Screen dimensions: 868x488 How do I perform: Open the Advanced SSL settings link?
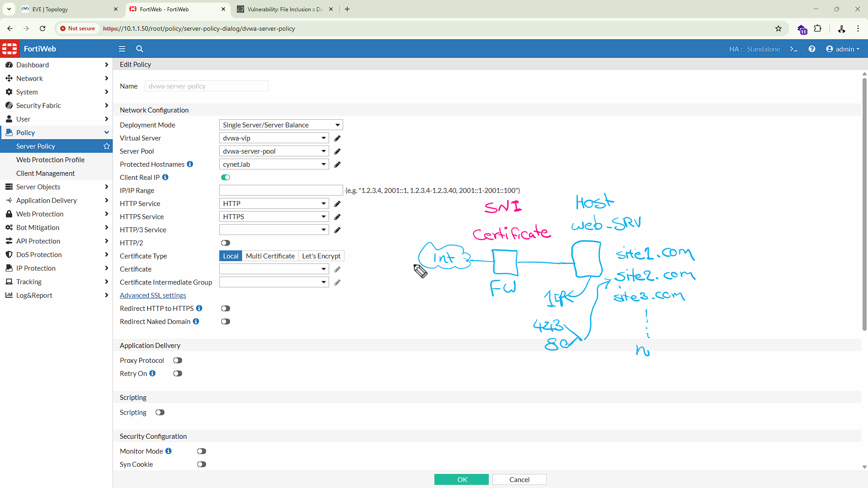point(153,296)
